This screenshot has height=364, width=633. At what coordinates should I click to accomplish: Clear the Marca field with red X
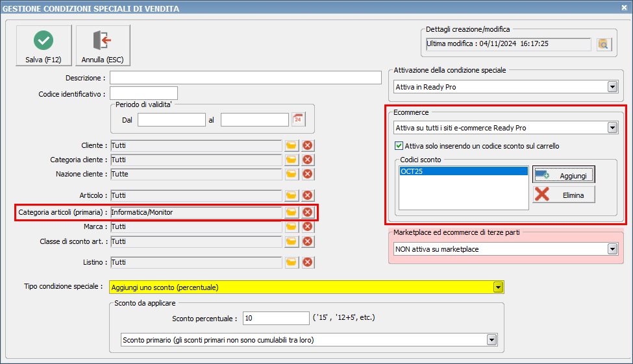tap(308, 226)
